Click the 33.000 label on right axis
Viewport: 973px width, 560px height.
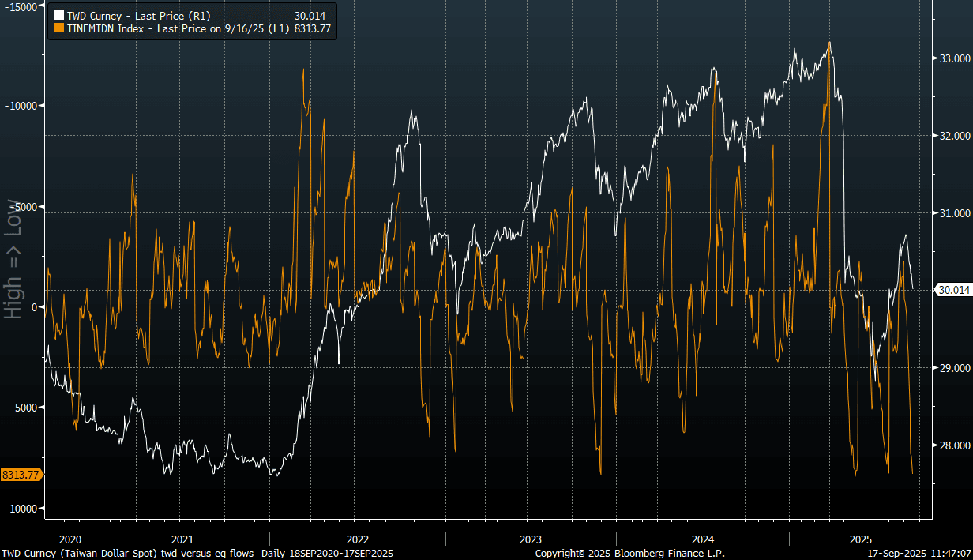coord(952,58)
